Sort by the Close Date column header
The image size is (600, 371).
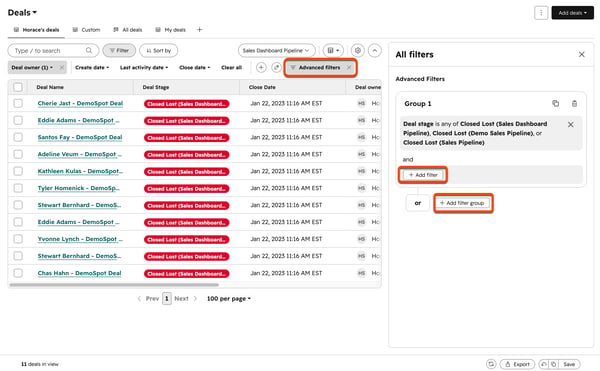(262, 87)
